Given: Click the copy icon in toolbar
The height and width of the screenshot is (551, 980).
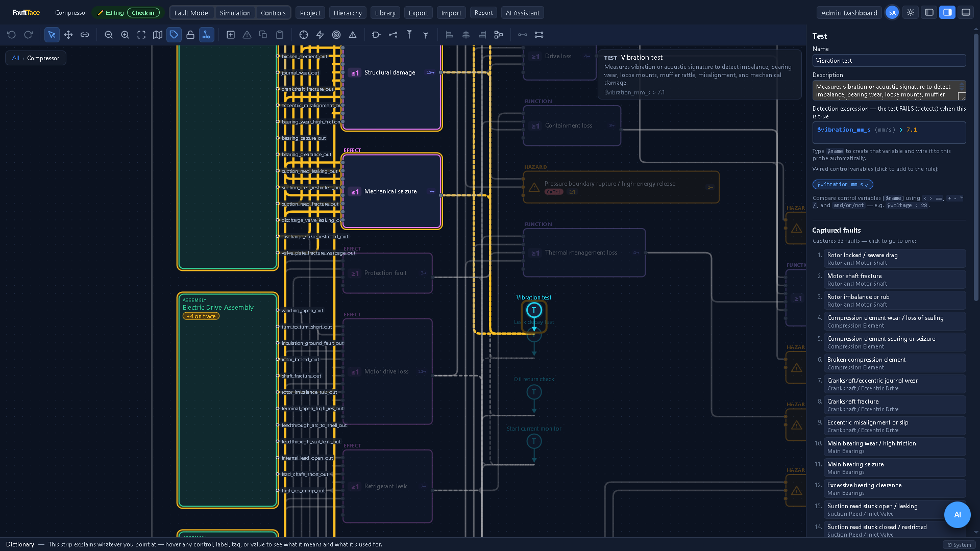Looking at the screenshot, I should pos(263,35).
